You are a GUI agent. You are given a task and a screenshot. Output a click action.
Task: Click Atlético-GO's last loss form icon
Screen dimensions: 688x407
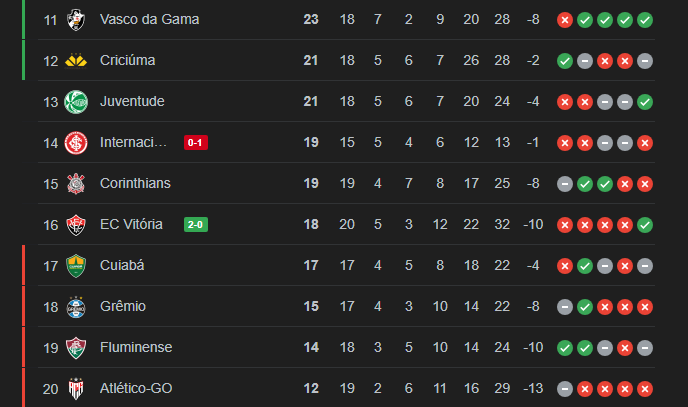coord(645,389)
